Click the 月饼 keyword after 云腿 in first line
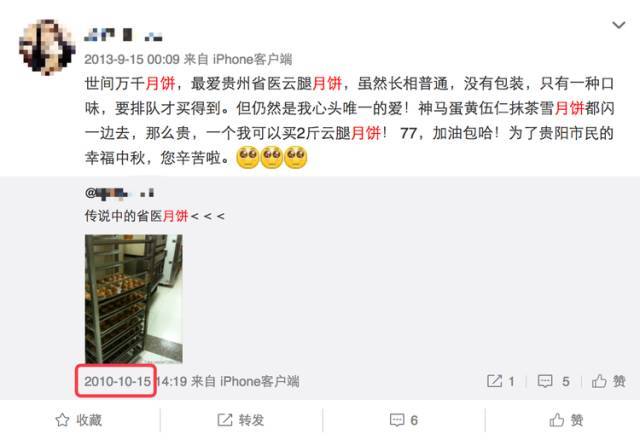Image resolution: width=640 pixels, height=440 pixels. [327, 84]
